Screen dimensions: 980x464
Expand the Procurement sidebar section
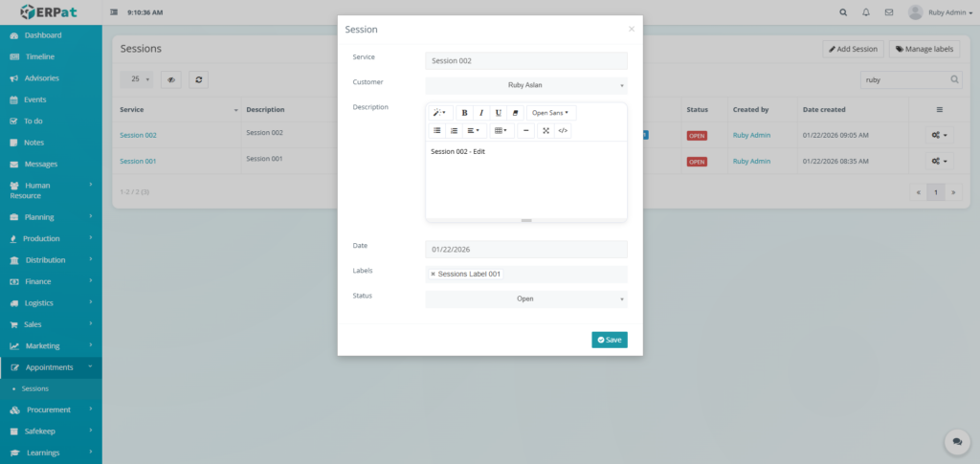(x=52, y=409)
